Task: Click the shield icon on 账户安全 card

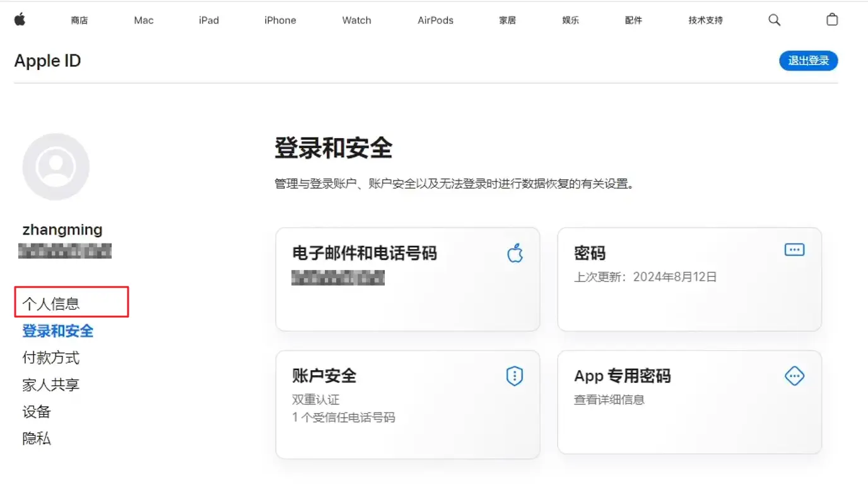Action: tap(515, 377)
